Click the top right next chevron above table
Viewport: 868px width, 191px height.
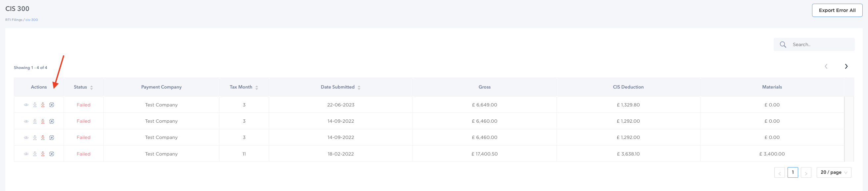(x=846, y=66)
